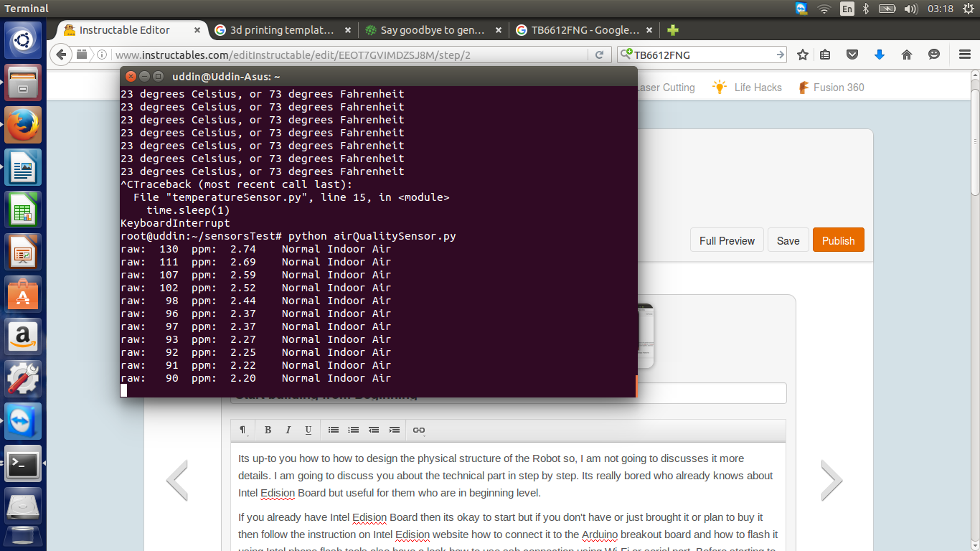
Task: Switch to the Instructable Editor tab
Action: (125, 30)
